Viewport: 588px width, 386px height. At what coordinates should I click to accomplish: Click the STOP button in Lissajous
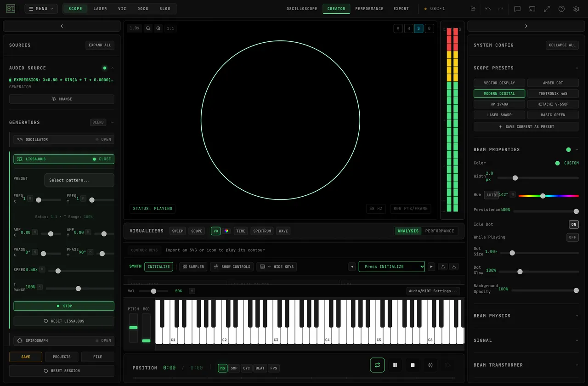64,306
